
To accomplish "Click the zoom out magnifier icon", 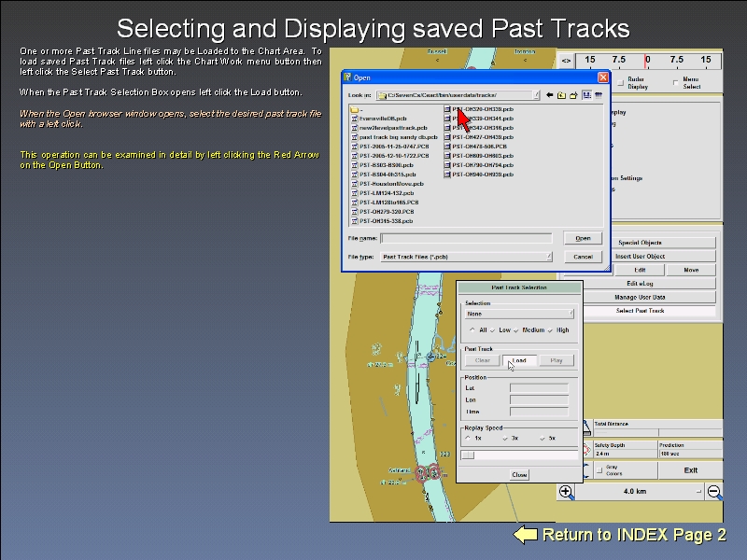I will pyautogui.click(x=714, y=492).
